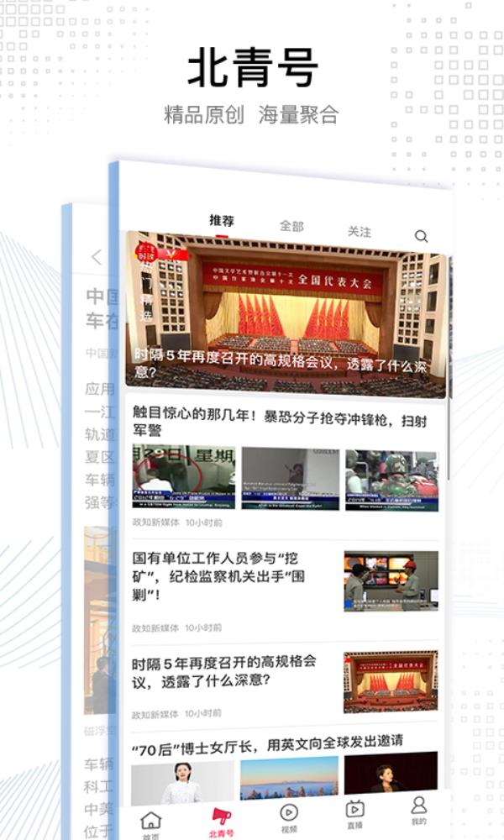This screenshot has height=840, width=504.
Task: Switch to the 推荐 tab
Action: coord(222,221)
